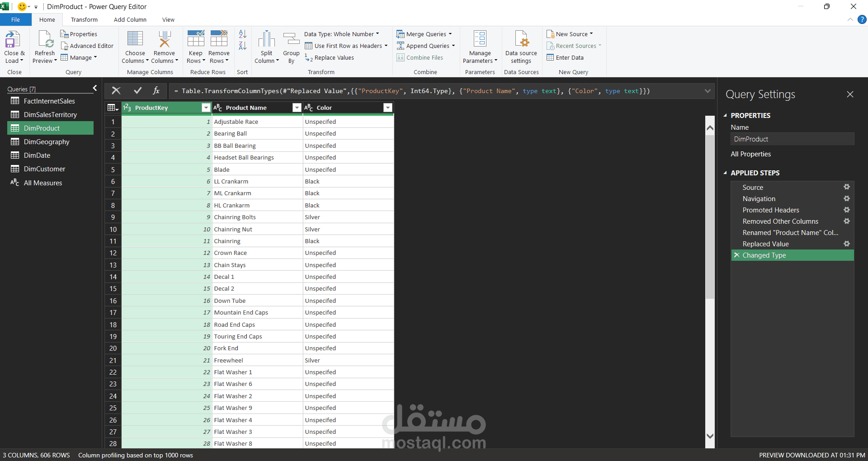868x461 pixels.
Task: Open the Append Queries dropdown
Action: [x=426, y=46]
